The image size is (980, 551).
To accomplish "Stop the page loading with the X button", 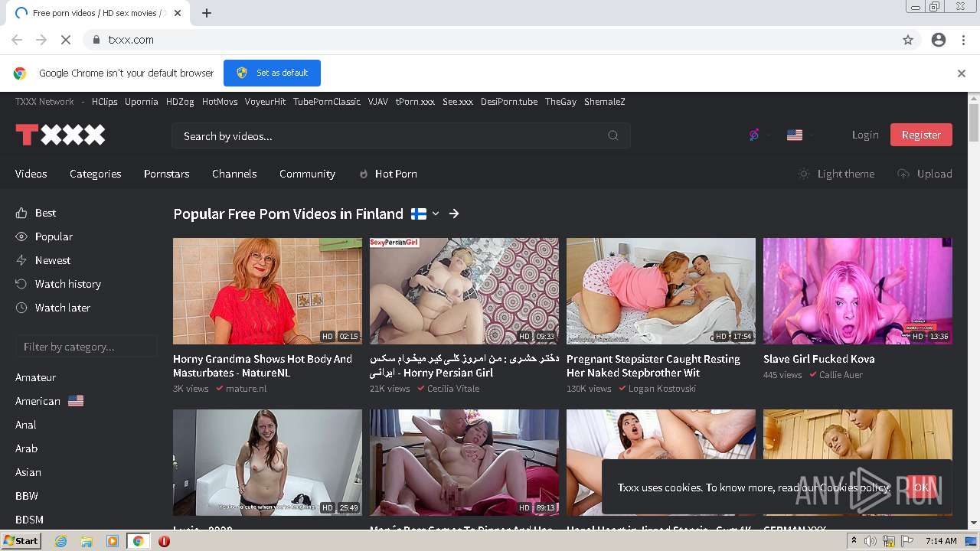I will tap(66, 40).
